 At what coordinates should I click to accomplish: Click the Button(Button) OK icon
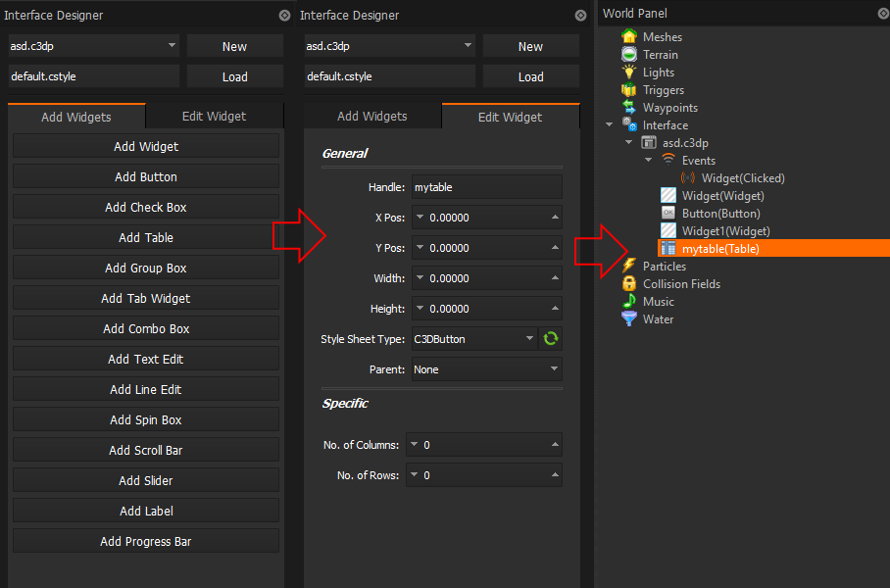668,213
